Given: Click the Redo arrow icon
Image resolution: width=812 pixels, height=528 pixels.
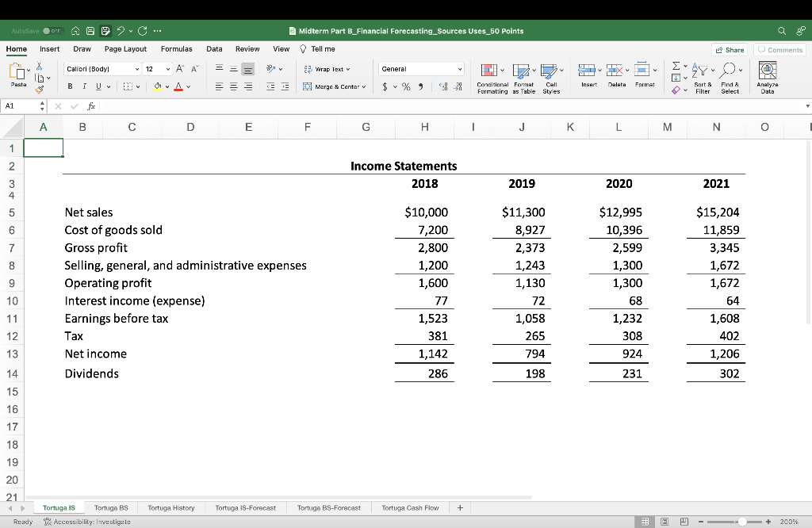Looking at the screenshot, I should pyautogui.click(x=143, y=31).
